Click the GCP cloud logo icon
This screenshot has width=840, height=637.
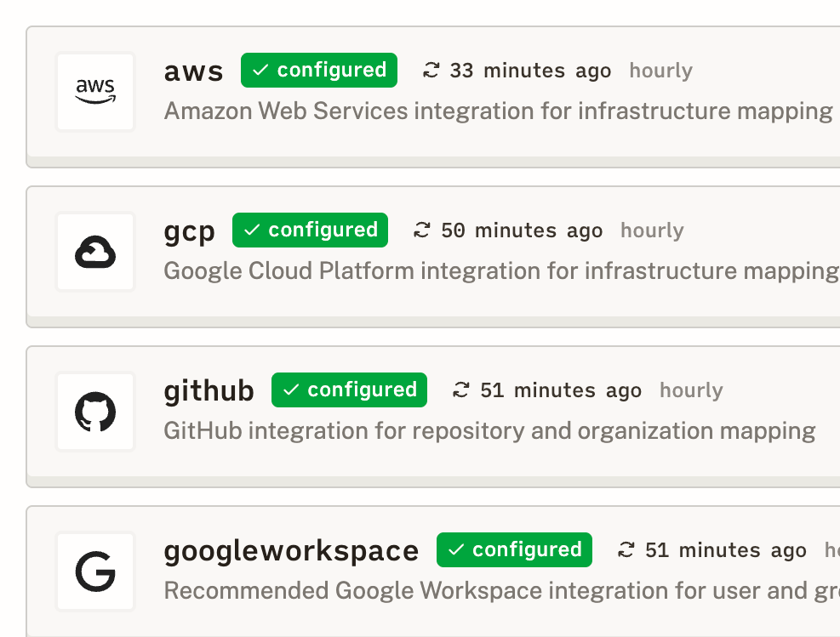pos(95,253)
